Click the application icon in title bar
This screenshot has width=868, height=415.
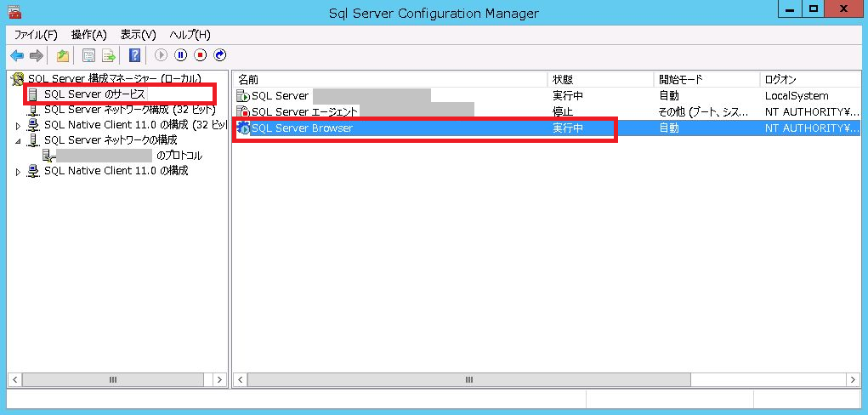coord(14,12)
